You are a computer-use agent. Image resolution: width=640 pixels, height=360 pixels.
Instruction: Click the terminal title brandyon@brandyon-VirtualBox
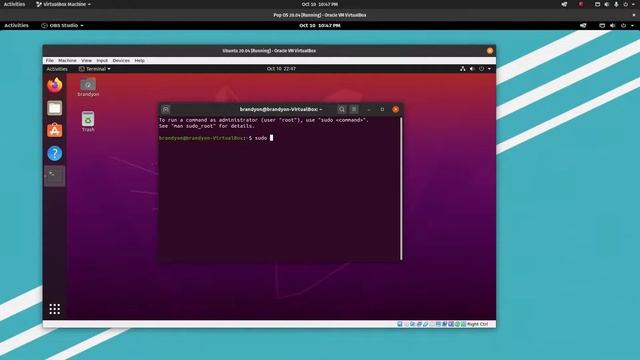[x=281, y=109]
